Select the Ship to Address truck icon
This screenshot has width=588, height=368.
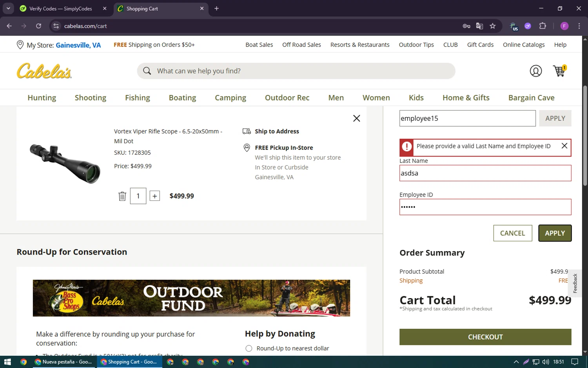pyautogui.click(x=247, y=131)
